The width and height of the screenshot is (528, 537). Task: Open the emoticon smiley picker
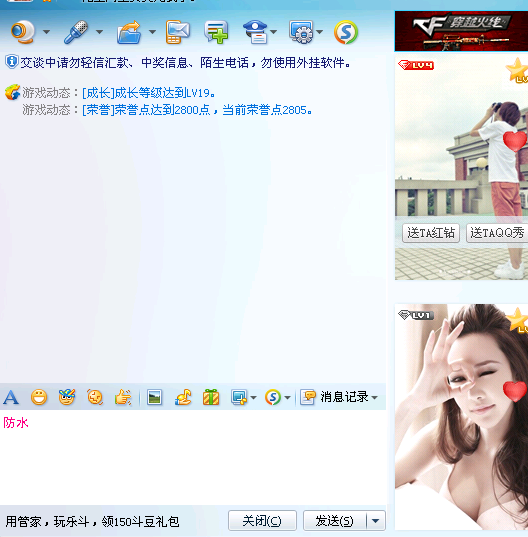[x=39, y=397]
